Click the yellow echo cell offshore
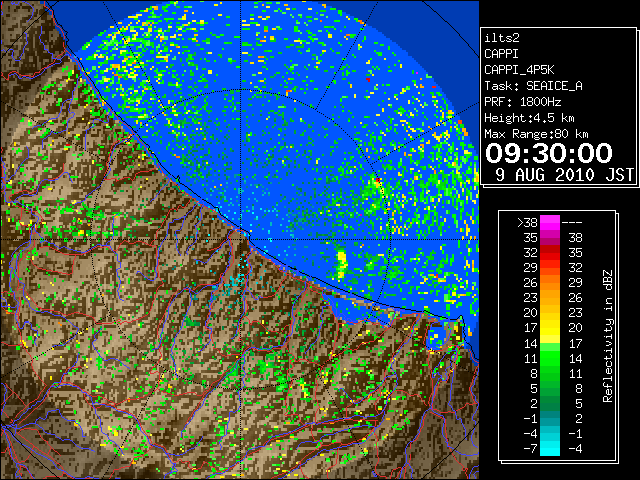 pyautogui.click(x=341, y=264)
